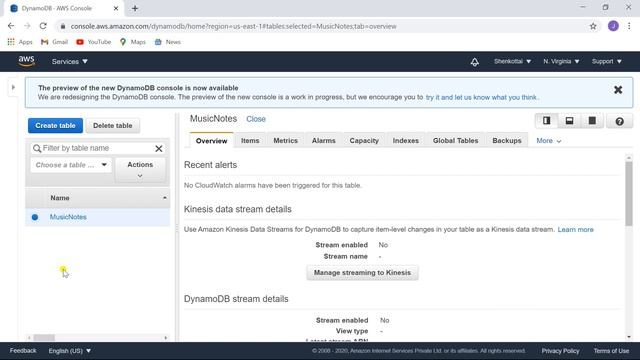Image resolution: width=640 pixels, height=360 pixels.
Task: Open the help question mark icon
Action: tap(619, 121)
